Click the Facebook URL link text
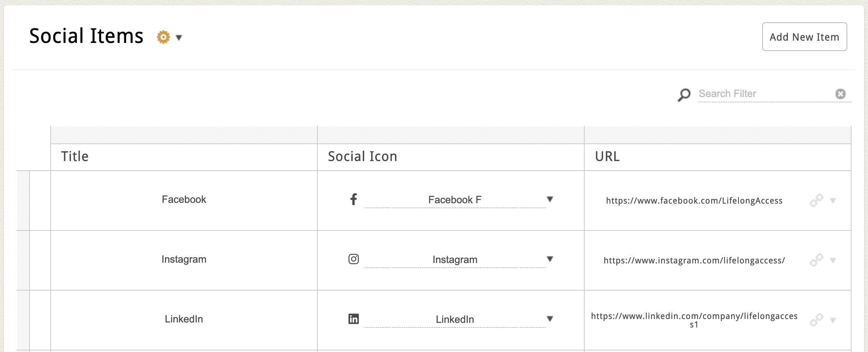The width and height of the screenshot is (868, 352). [694, 201]
